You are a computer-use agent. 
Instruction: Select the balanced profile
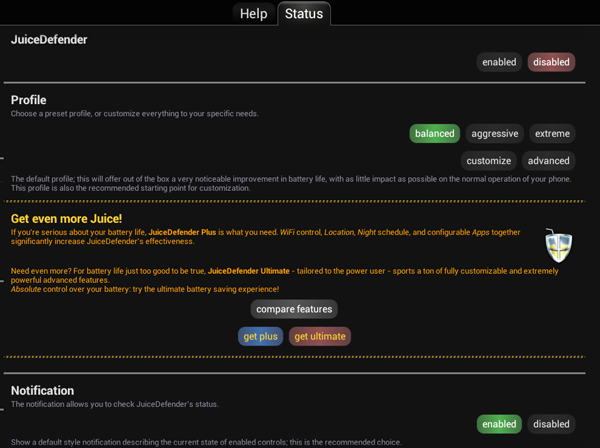435,134
